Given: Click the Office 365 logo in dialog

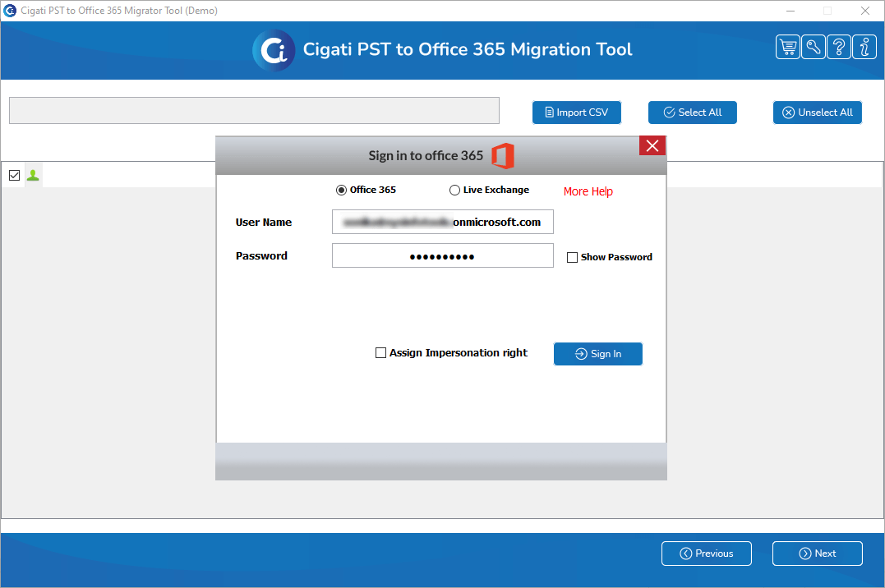Looking at the screenshot, I should pyautogui.click(x=502, y=156).
